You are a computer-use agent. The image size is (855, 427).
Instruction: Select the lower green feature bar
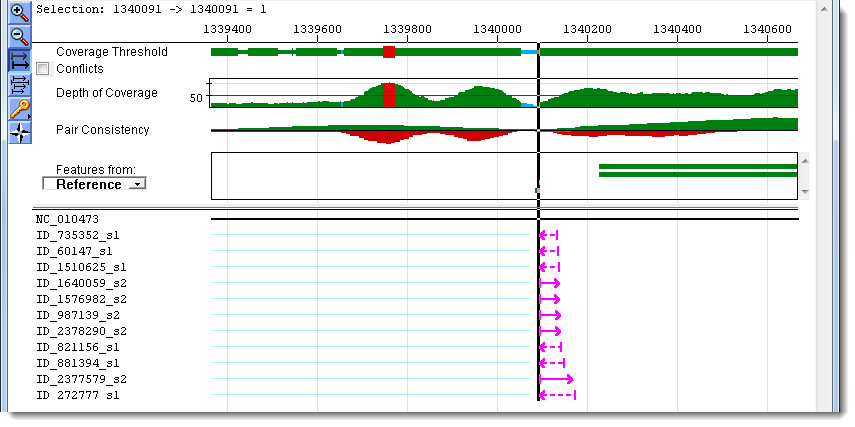click(x=698, y=175)
